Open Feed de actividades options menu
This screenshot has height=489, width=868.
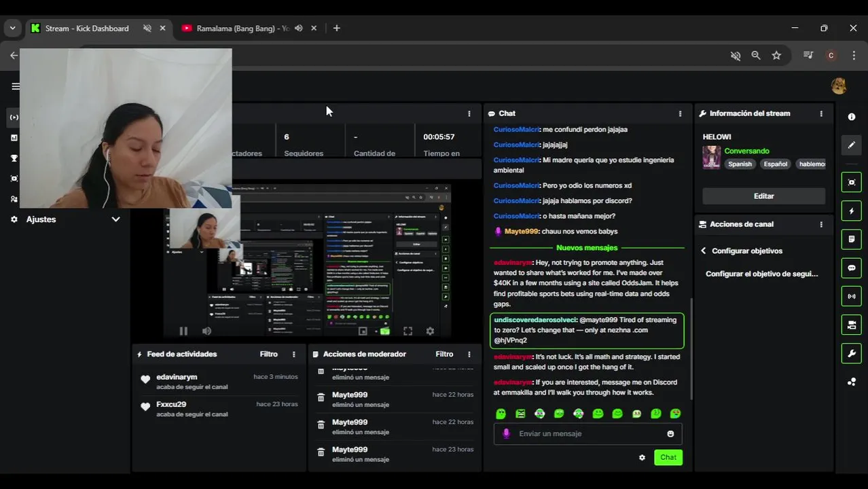[293, 354]
